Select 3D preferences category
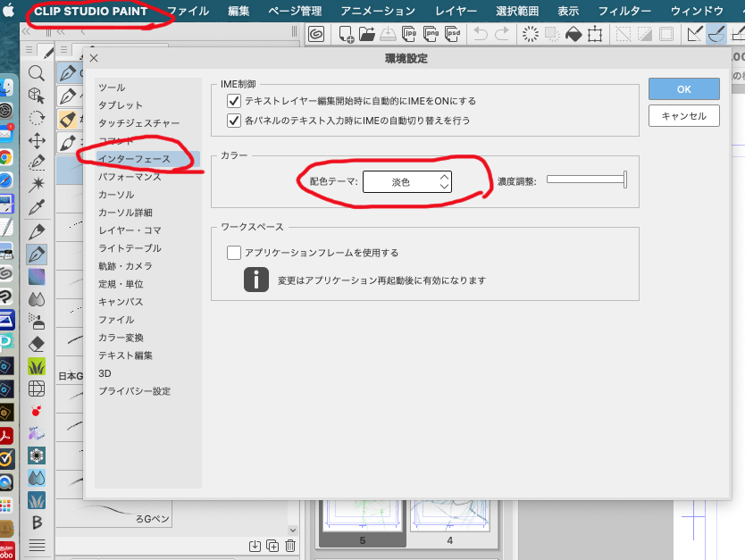745x560 pixels. (105, 373)
